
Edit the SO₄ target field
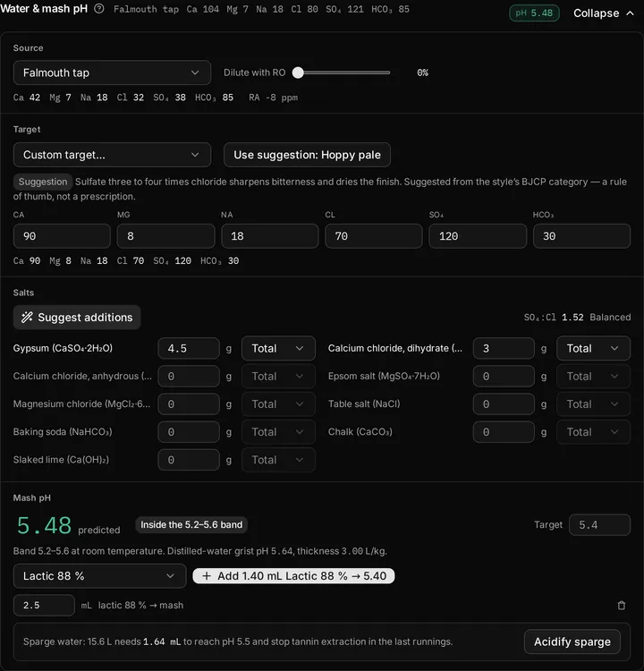coord(478,236)
